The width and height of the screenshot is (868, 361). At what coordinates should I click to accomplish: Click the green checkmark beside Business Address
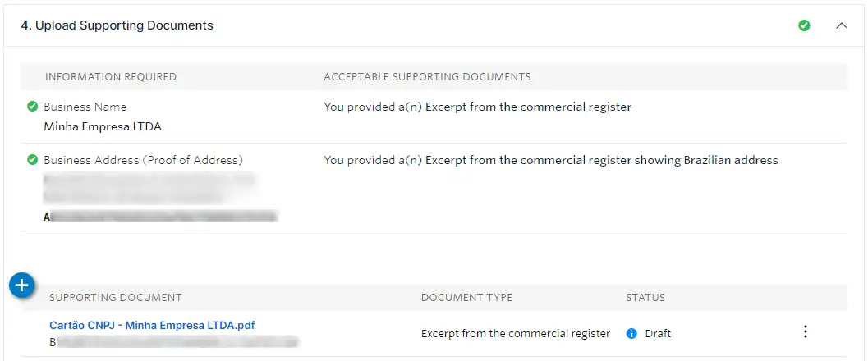32,160
